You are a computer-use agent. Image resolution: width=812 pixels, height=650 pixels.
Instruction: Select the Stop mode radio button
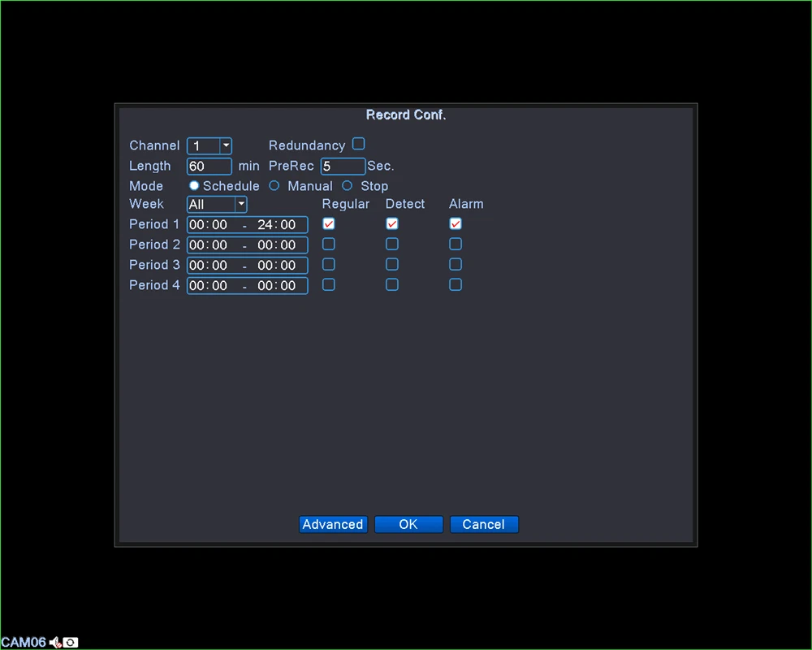[348, 185]
